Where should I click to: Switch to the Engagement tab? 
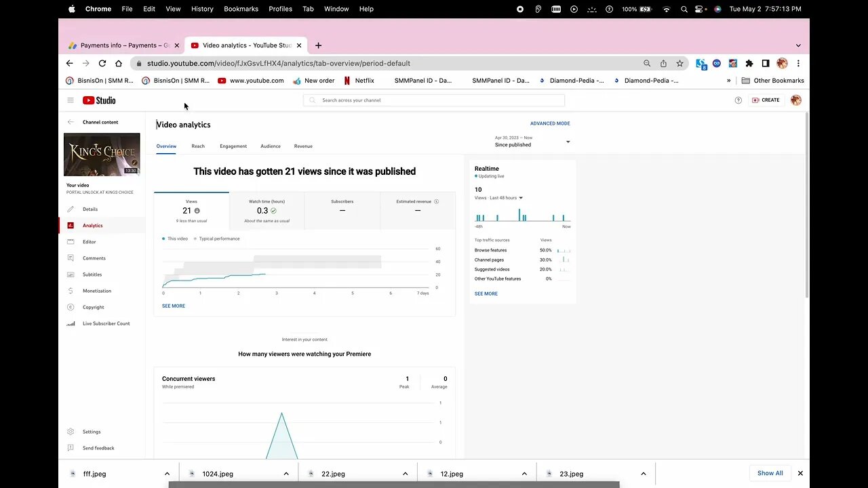(233, 146)
